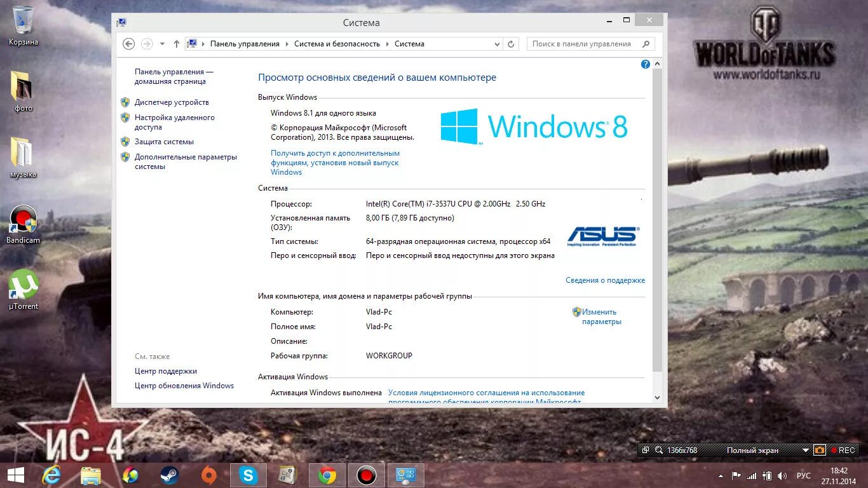Click Панель управления breadcrumb
This screenshot has height=488, width=868.
pos(245,44)
